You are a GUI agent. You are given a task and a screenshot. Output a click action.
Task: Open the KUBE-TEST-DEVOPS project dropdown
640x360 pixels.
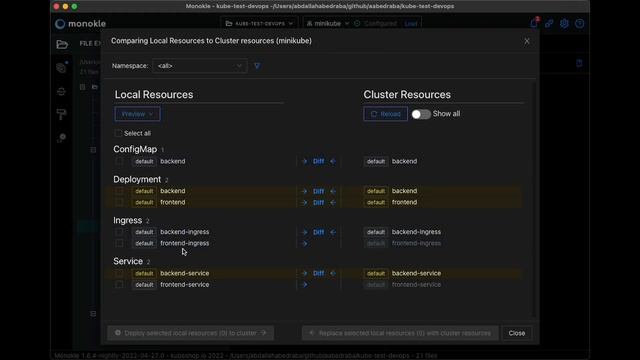coord(259,24)
